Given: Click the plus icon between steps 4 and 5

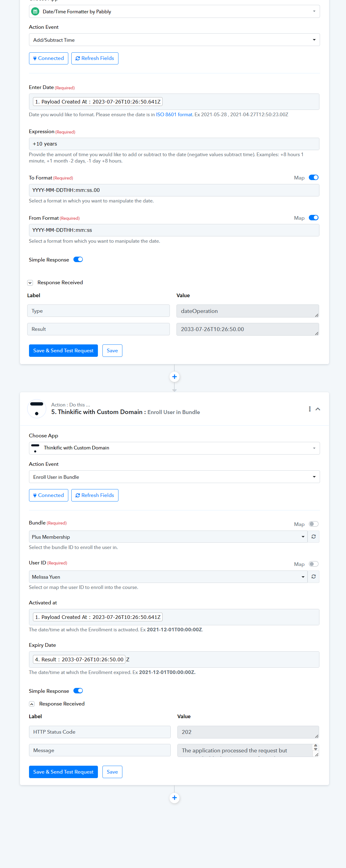Looking at the screenshot, I should point(174,377).
